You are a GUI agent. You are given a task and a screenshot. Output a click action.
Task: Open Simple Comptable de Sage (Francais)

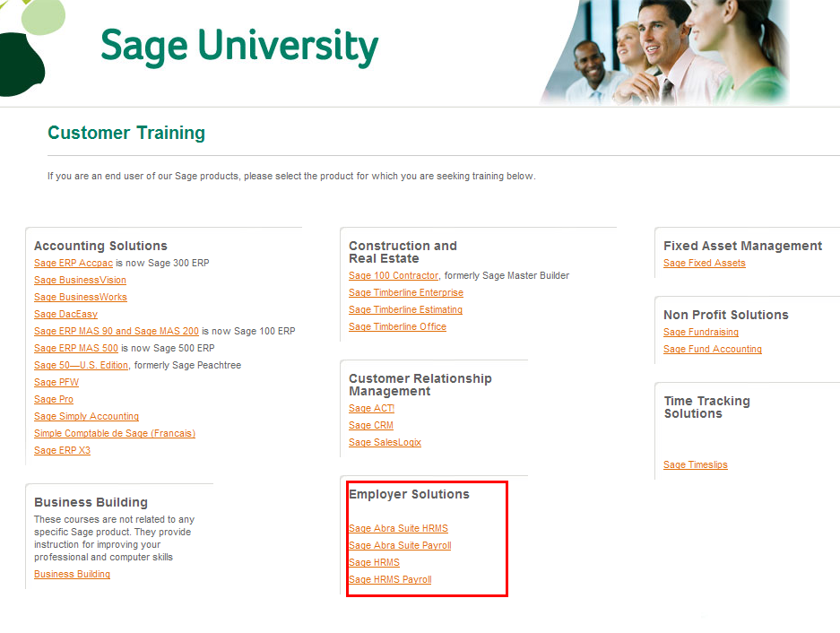click(115, 433)
